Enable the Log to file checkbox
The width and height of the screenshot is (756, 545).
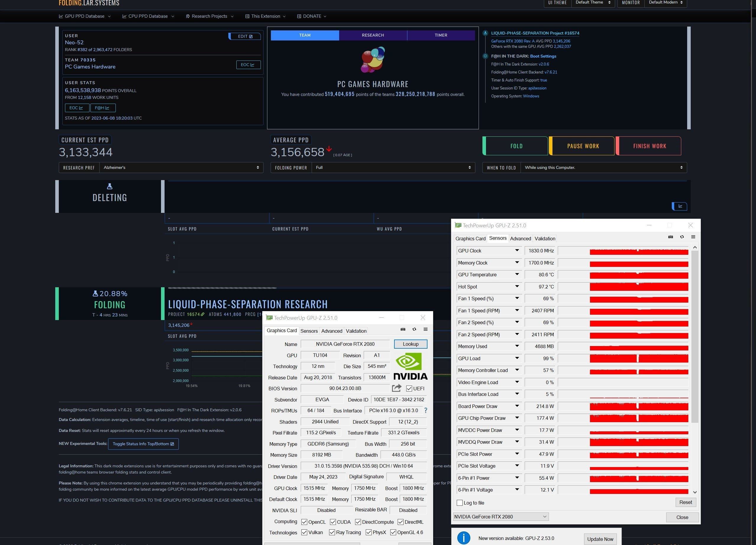pos(460,503)
